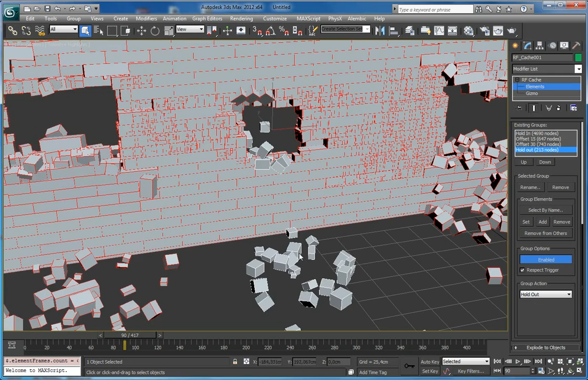Open the Graph Editors menu
588x380 pixels.
tap(207, 18)
